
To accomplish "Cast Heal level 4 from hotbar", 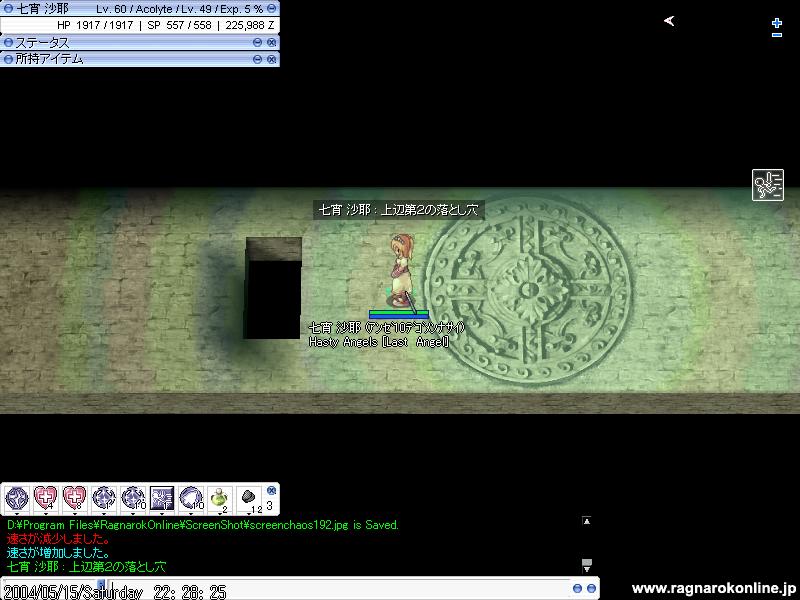I will [45, 497].
